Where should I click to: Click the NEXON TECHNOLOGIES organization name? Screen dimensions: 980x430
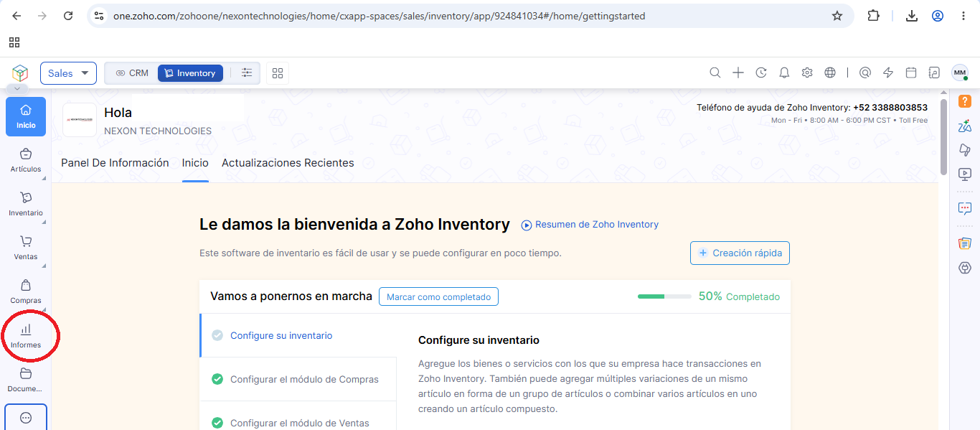click(158, 131)
